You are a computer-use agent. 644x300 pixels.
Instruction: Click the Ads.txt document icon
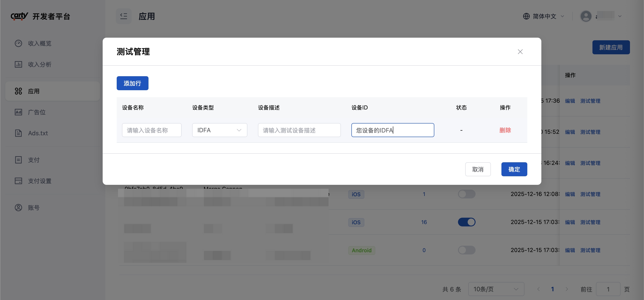point(18,133)
